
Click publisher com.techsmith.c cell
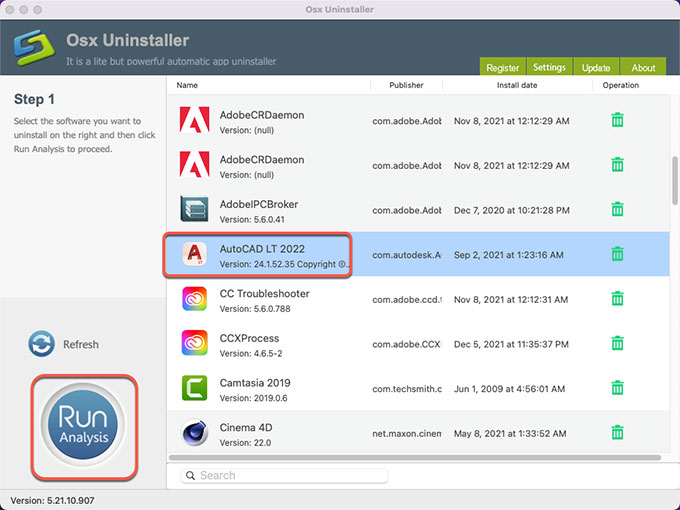point(406,389)
